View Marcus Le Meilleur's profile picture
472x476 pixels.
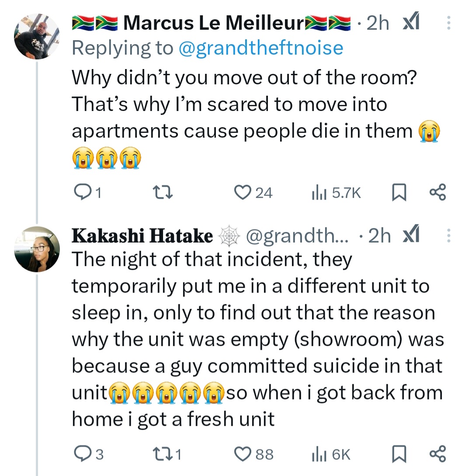click(37, 36)
